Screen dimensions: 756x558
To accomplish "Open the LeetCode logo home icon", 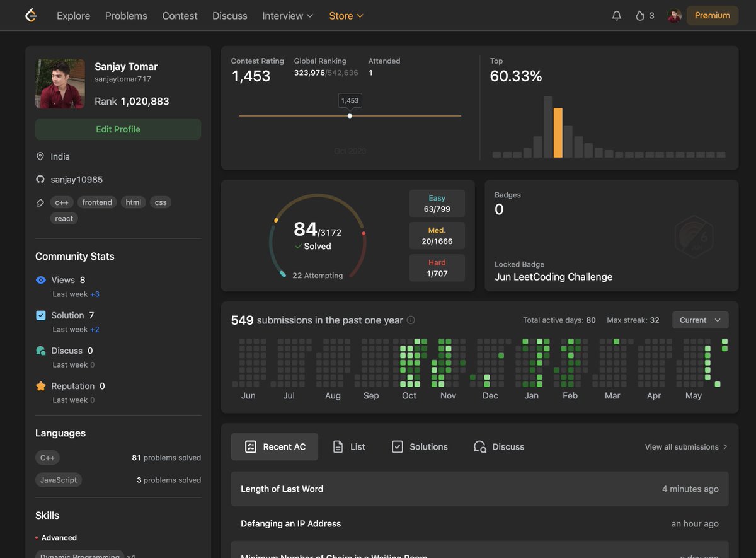I will click(31, 15).
